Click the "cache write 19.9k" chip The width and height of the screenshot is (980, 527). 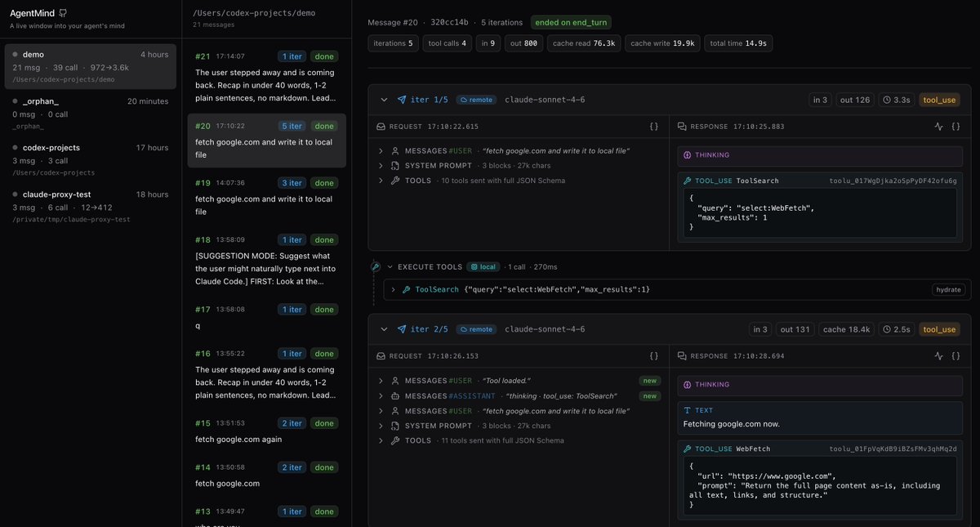[661, 43]
